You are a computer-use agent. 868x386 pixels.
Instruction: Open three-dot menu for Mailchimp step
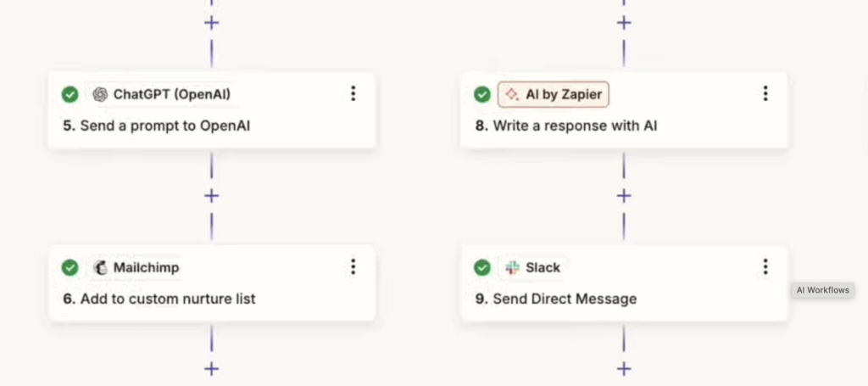click(x=353, y=267)
